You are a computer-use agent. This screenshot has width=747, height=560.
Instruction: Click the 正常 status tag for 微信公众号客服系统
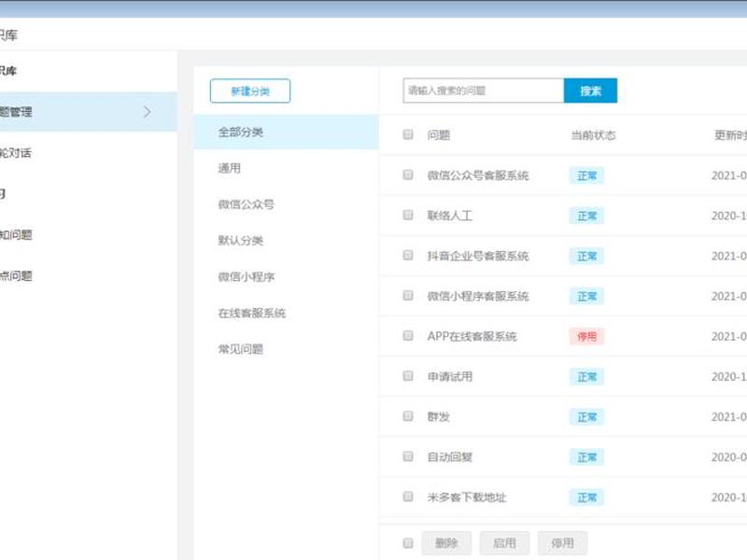pyautogui.click(x=587, y=175)
